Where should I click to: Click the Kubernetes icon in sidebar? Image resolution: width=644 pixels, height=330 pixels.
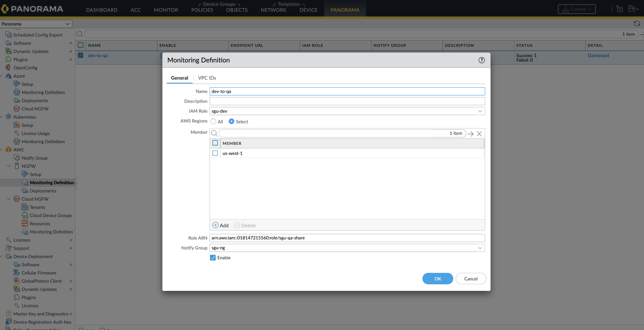pyautogui.click(x=9, y=117)
